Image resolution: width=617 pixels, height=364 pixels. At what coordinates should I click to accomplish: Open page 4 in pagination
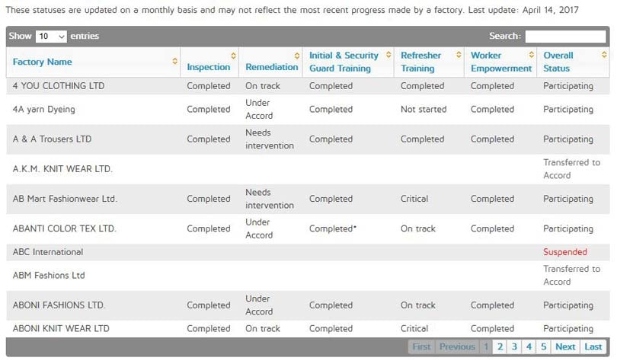pyautogui.click(x=529, y=346)
